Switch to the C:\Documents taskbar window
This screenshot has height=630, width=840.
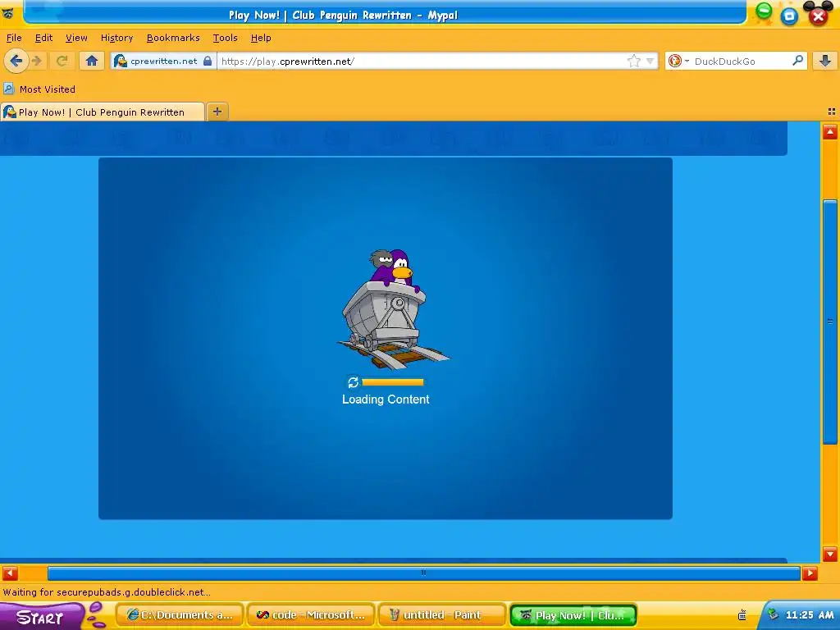pos(180,615)
